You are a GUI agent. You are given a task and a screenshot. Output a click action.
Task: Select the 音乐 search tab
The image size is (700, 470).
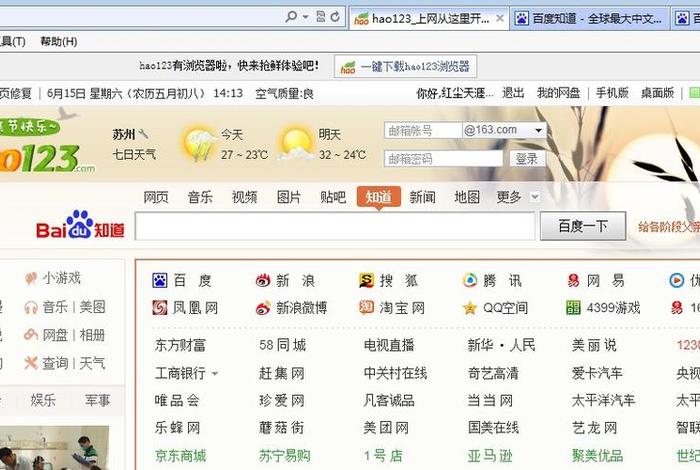[x=200, y=197]
